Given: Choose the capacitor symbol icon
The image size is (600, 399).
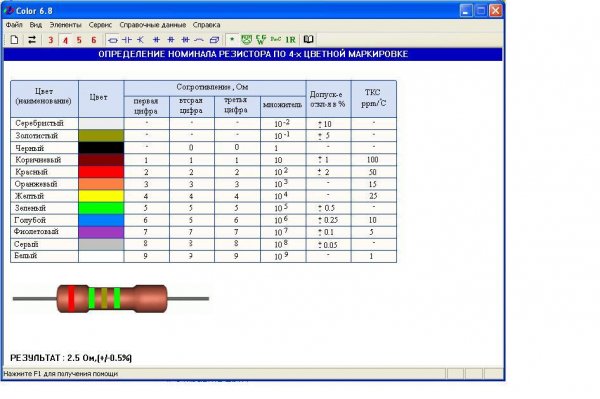Looking at the screenshot, I should pos(127,40).
